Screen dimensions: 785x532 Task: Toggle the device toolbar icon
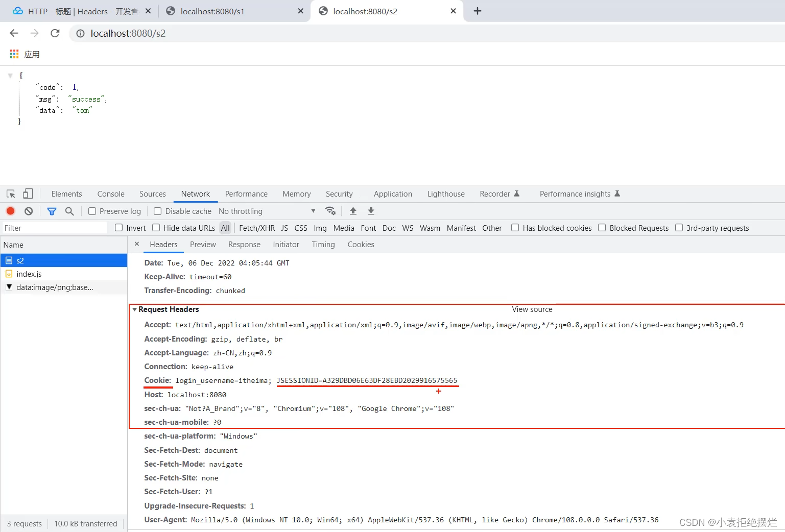coord(28,194)
